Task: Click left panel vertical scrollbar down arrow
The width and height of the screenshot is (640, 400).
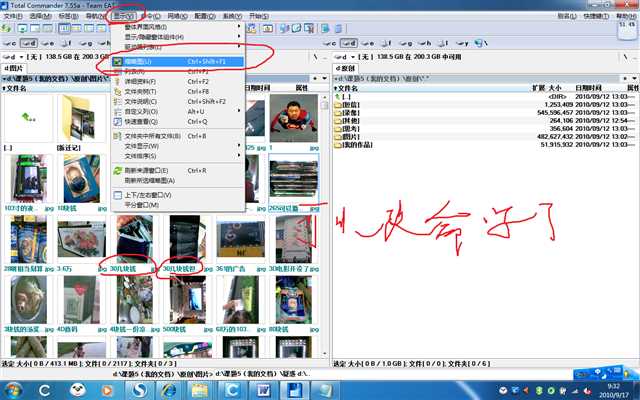Action: tap(325, 354)
